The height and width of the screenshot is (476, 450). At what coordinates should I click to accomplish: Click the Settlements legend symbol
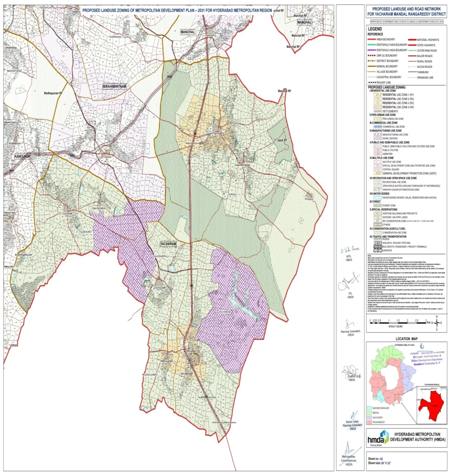(x=375, y=111)
